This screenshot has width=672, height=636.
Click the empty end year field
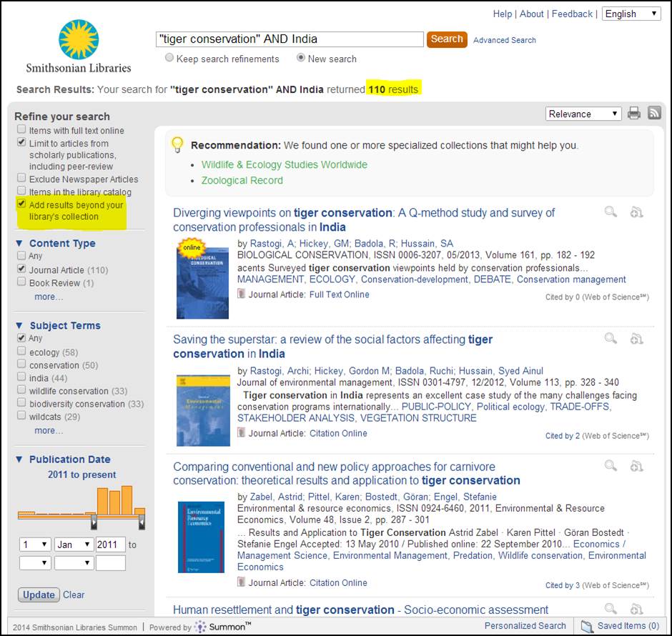[x=111, y=563]
